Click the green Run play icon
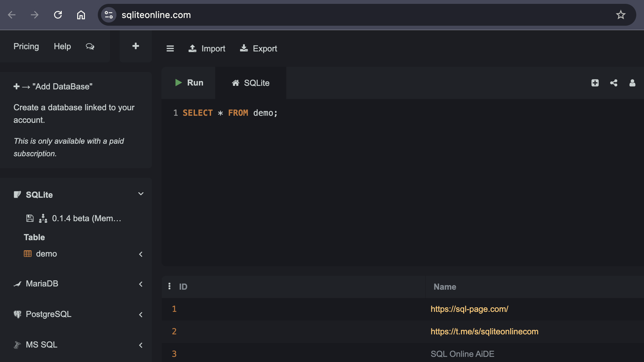The height and width of the screenshot is (362, 644). (178, 83)
